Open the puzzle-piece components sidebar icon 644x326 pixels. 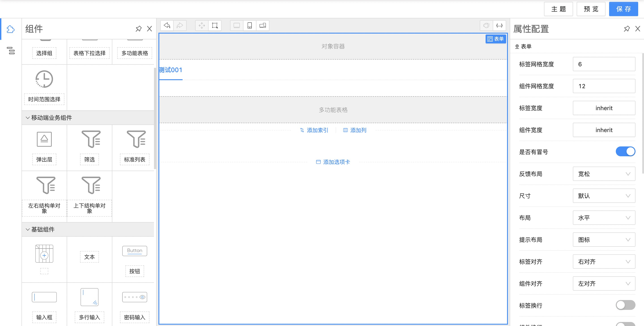coord(11,29)
